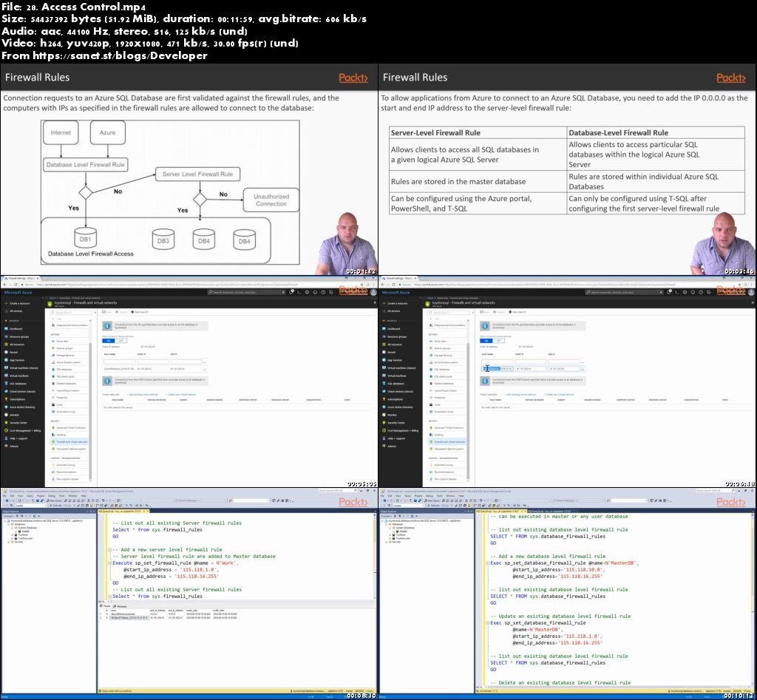Click Create new virtual network link in the 00:05:05 frame
Screen dimensions: 757x700
(x=181, y=395)
